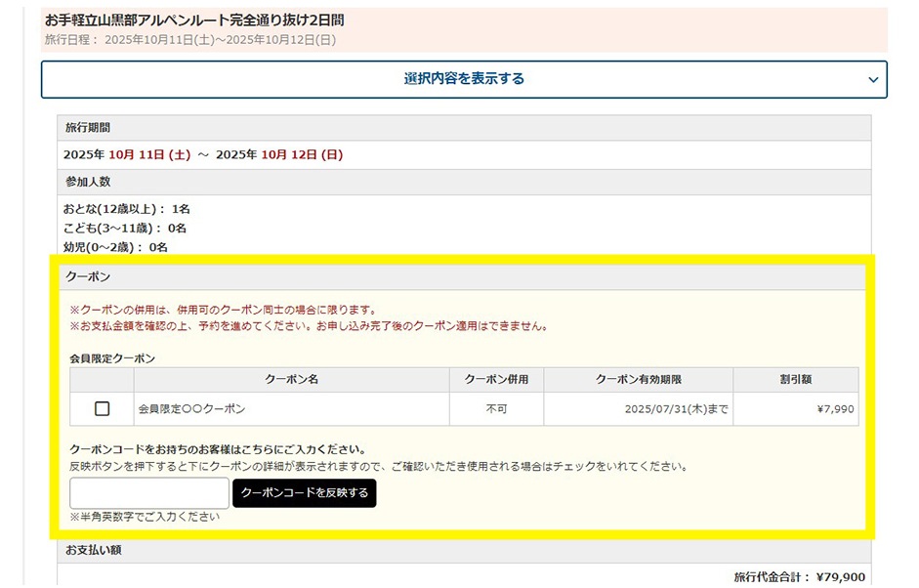Click start date 10月 11日 (土)
This screenshot has height=588, width=919.
click(149, 154)
